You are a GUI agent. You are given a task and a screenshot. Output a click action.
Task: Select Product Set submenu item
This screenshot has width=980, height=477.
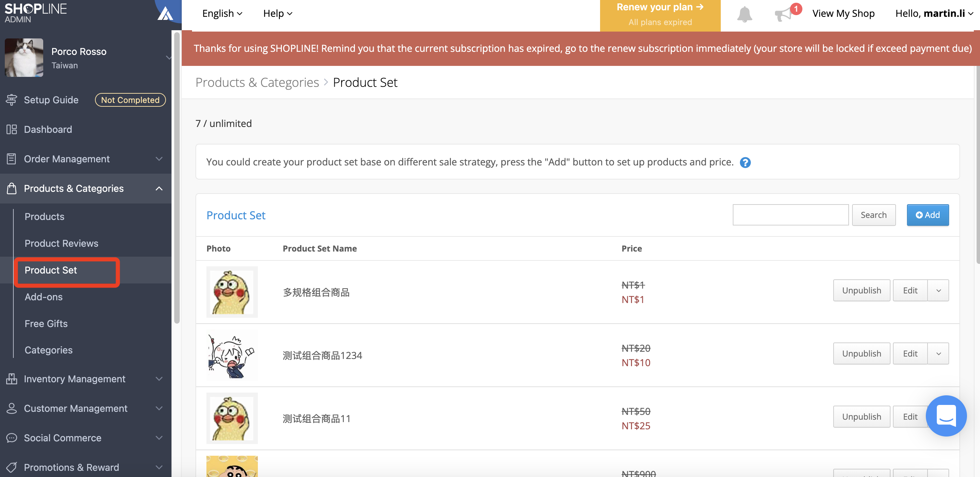[x=51, y=270]
